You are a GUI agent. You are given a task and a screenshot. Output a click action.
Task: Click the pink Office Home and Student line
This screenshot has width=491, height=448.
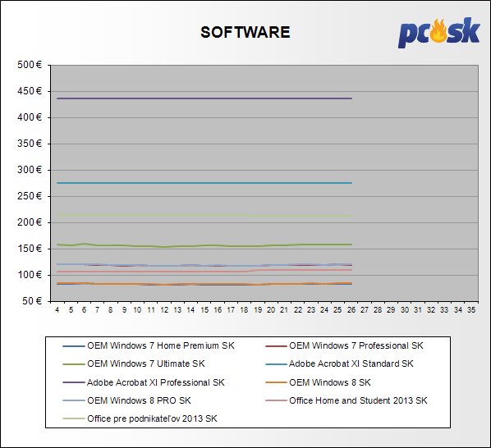click(204, 271)
